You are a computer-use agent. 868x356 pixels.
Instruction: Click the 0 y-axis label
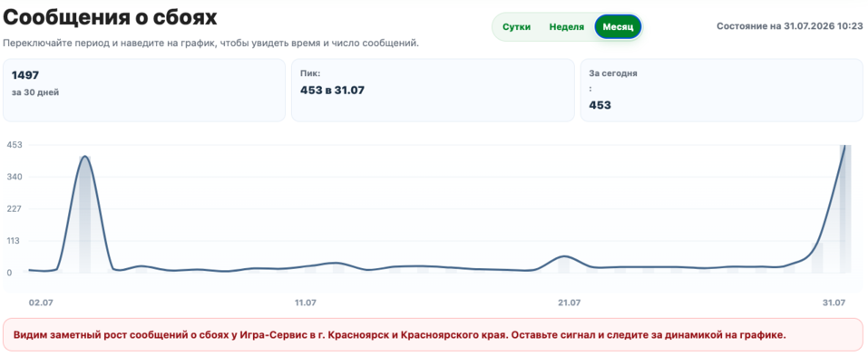9,273
